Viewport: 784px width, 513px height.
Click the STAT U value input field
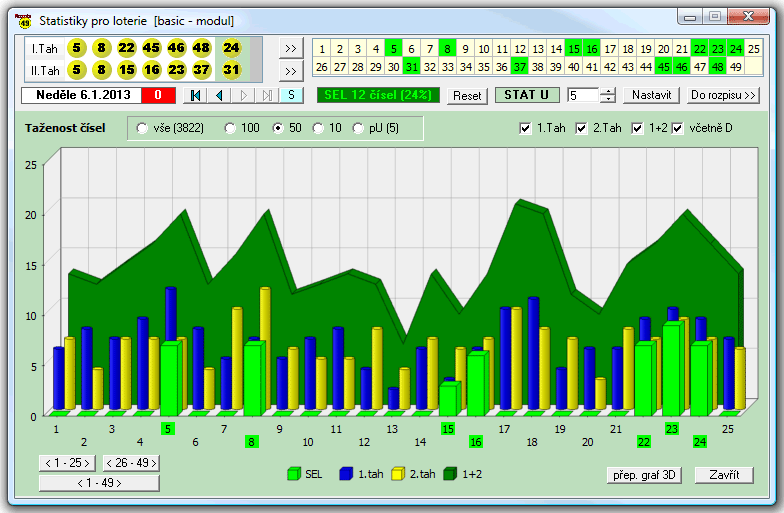[x=582, y=95]
